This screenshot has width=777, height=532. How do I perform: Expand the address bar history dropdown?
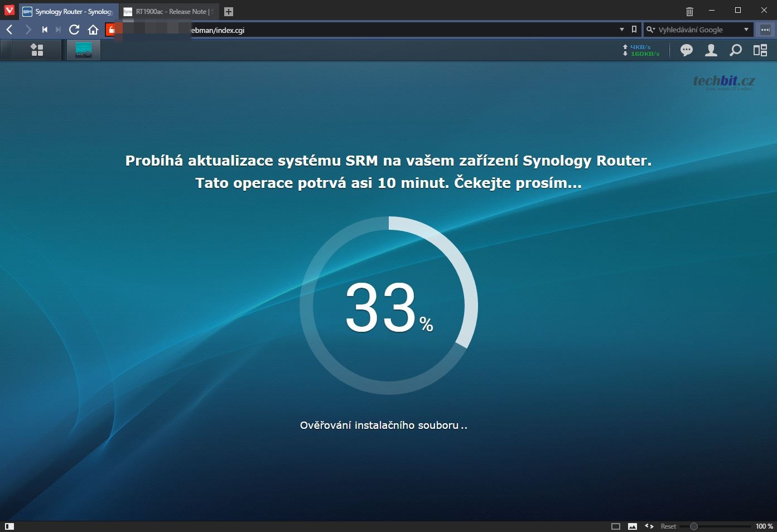[x=622, y=30]
